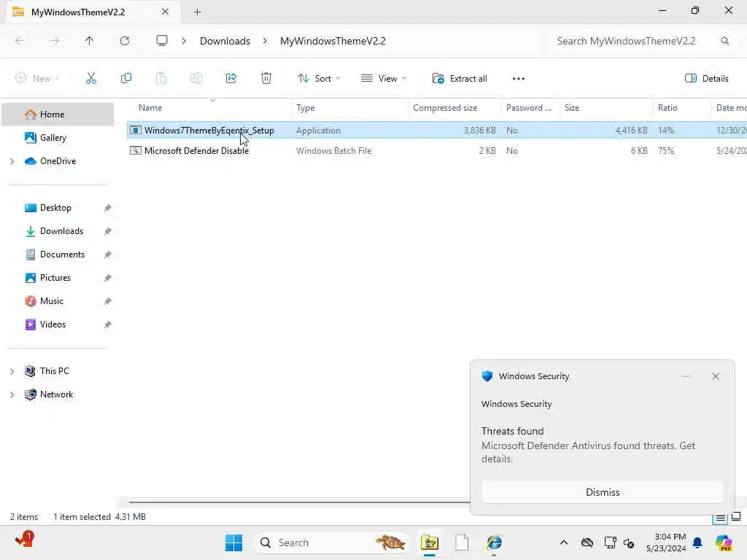This screenshot has width=747, height=560.
Task: Click the Forward navigation arrow
Action: point(55,41)
